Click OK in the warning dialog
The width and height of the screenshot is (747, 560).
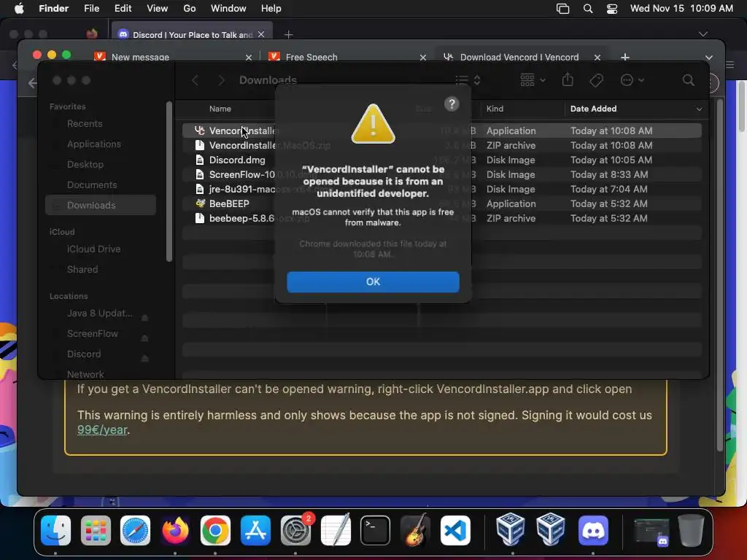(x=373, y=282)
